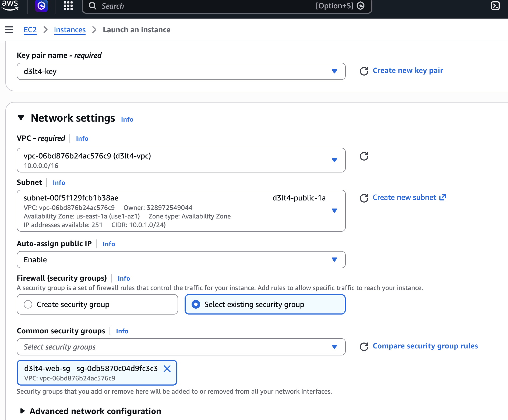Navigate to Instances via the breadcrumb
Viewport: 508px width, 420px height.
point(70,30)
